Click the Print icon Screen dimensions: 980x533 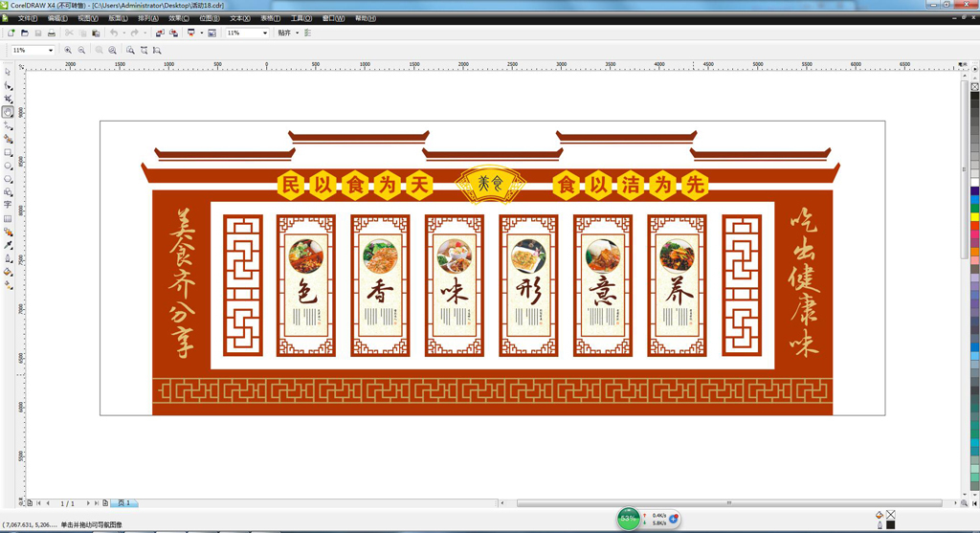(52, 33)
